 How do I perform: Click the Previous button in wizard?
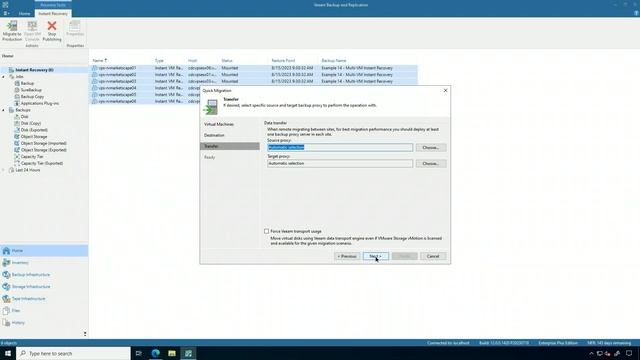(x=347, y=256)
